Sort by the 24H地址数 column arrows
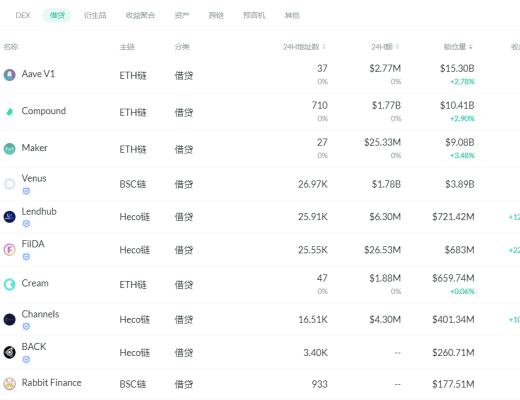The width and height of the screenshot is (520, 400). [x=324, y=47]
